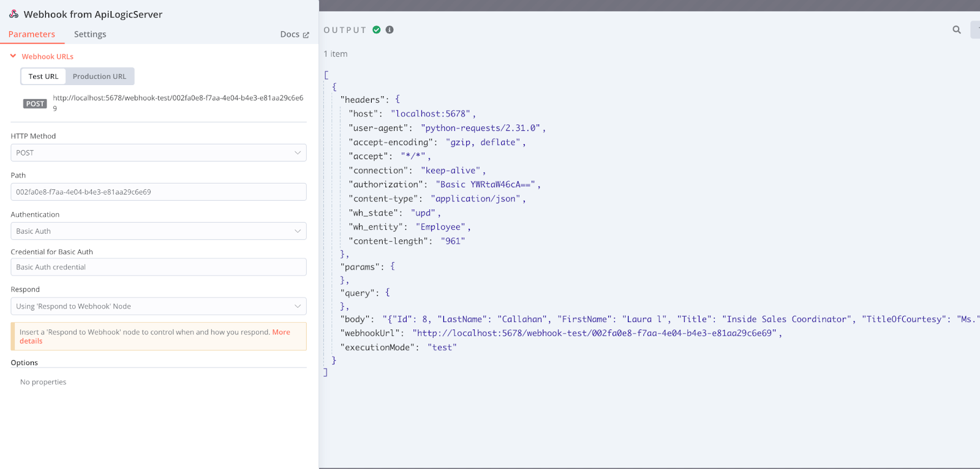
Task: Open the HTTP Method dropdown
Action: pyautogui.click(x=159, y=152)
